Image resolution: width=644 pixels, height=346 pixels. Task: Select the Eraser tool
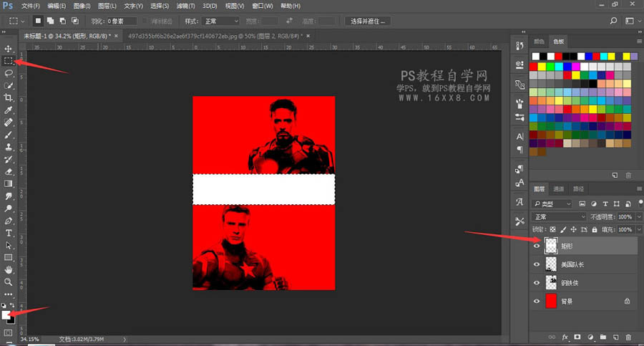coord(8,172)
